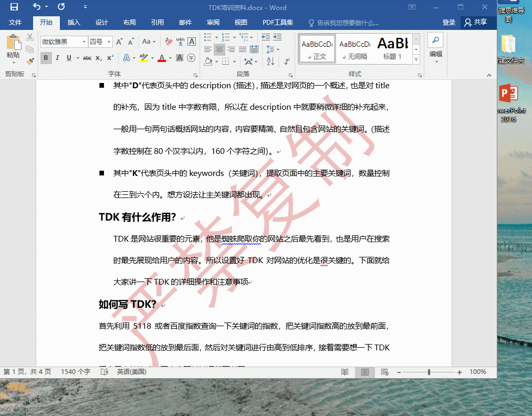Apply yellow text highlight color
Image resolution: width=532 pixels, height=416 pixels.
click(x=144, y=57)
